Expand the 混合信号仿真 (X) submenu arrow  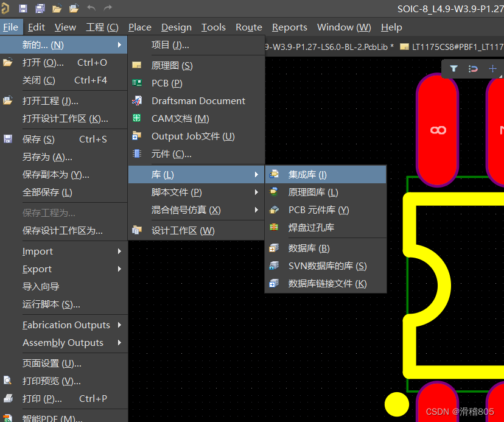256,209
